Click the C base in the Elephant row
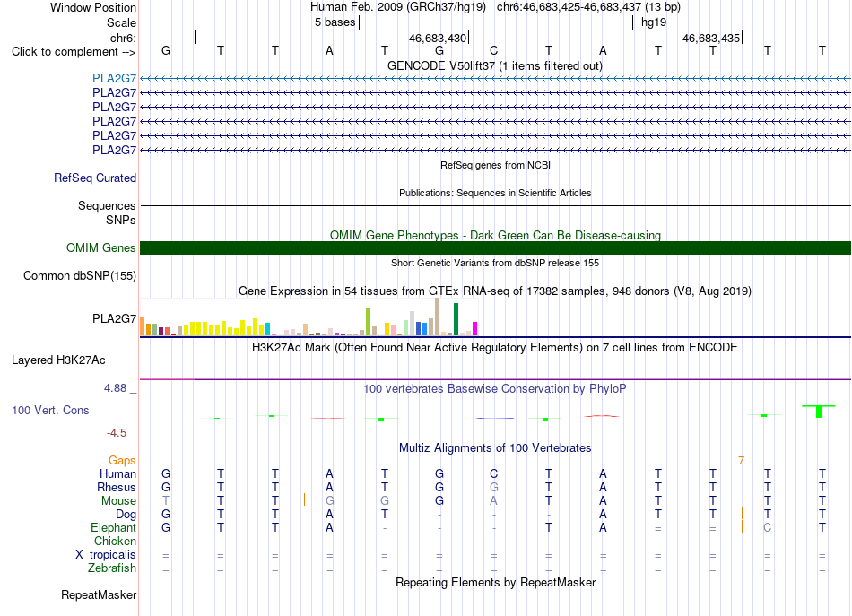The image size is (852, 616). point(767,528)
